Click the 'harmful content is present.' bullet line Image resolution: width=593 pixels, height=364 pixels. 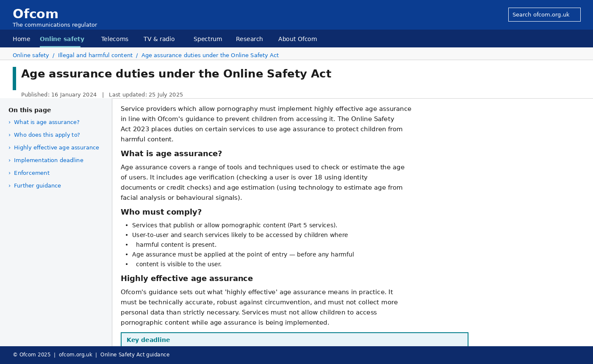point(176,245)
